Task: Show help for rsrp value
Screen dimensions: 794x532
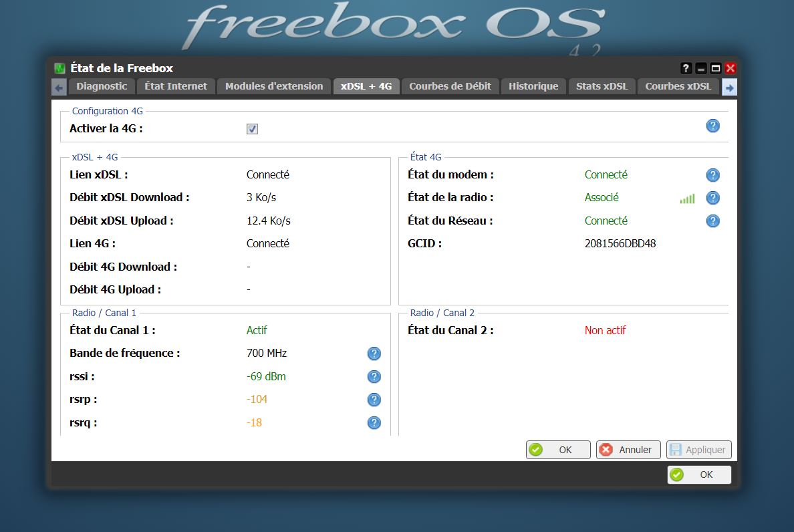Action: pyautogui.click(x=374, y=400)
